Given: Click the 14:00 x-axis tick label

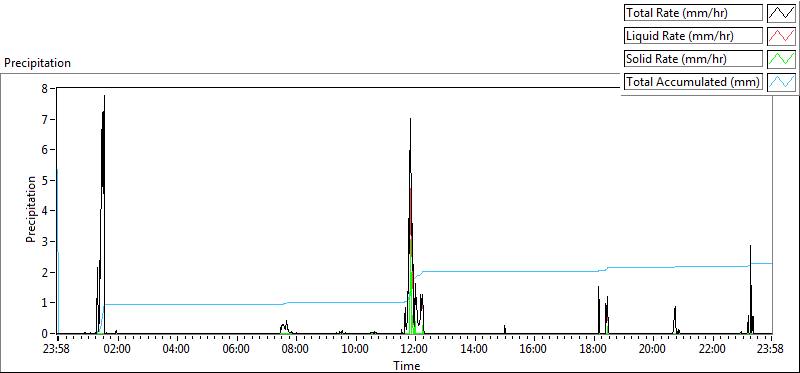Looking at the screenshot, I should 474,350.
